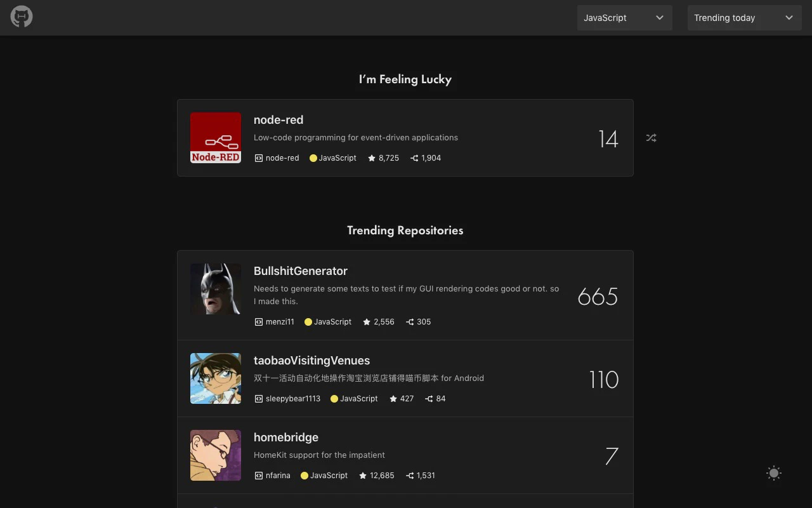Click the node-red avatar thumbnail

[x=216, y=137]
